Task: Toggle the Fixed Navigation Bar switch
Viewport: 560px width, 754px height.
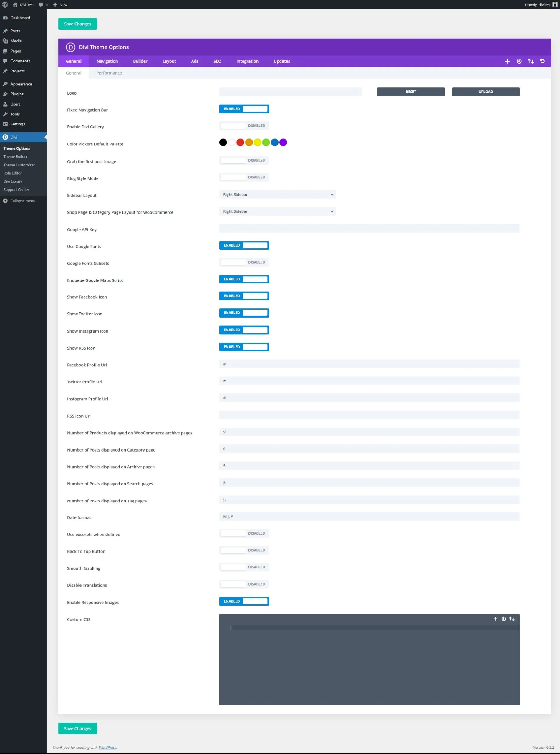Action: (x=244, y=109)
